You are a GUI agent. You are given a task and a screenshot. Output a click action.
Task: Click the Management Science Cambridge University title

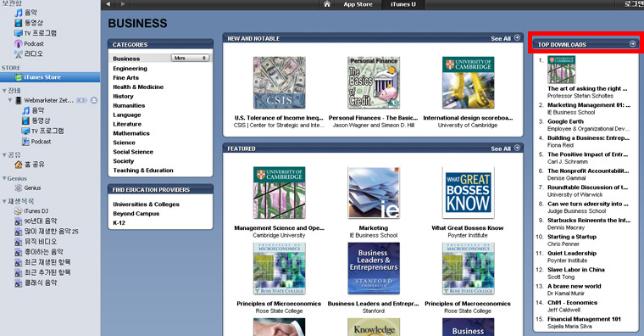(x=279, y=228)
